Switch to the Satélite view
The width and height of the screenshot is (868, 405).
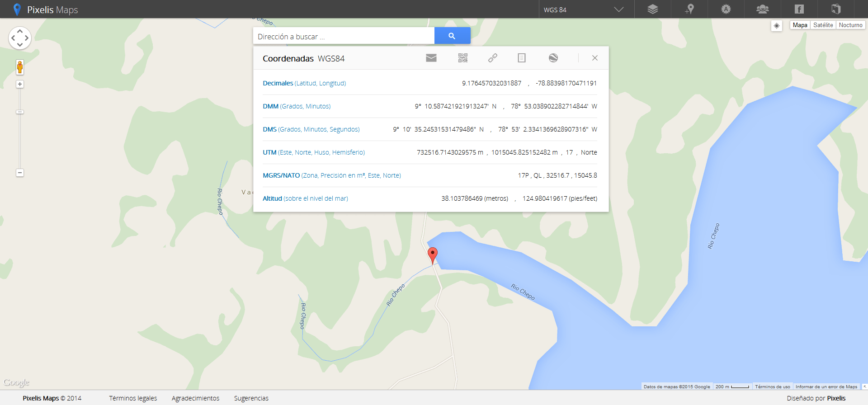click(823, 25)
